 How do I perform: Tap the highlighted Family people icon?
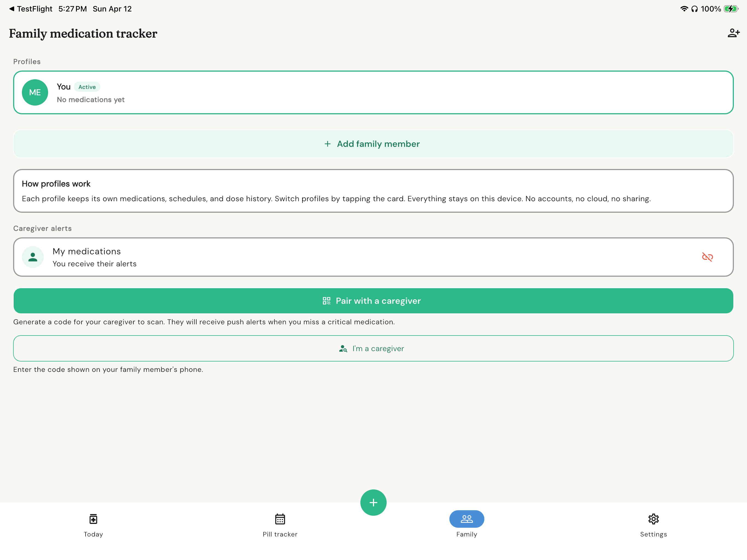pyautogui.click(x=467, y=519)
